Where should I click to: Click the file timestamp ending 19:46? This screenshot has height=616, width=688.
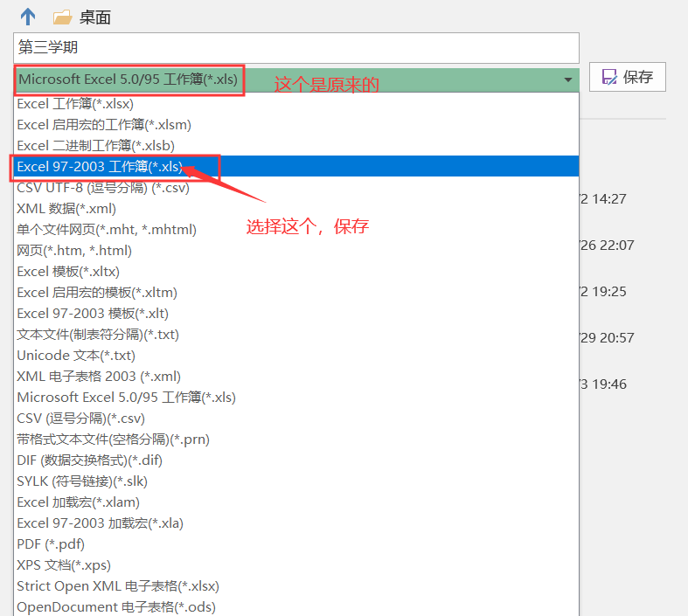coord(603,384)
